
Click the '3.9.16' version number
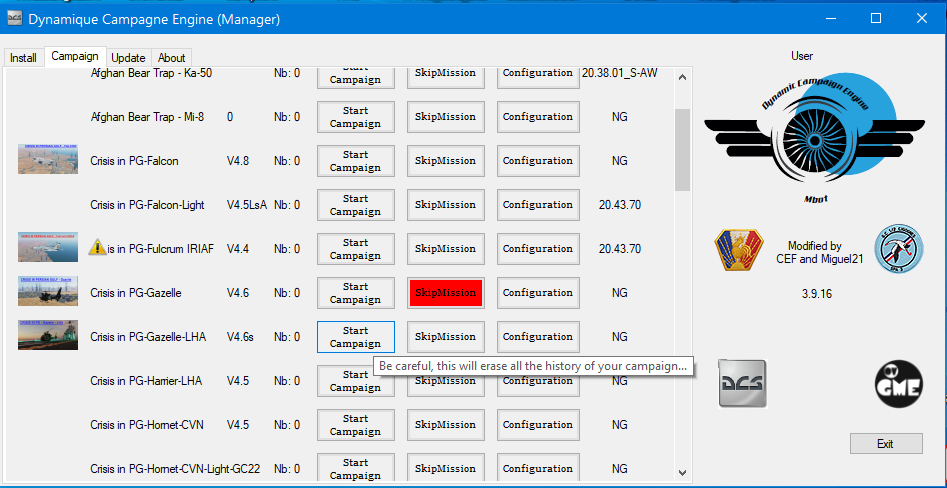pos(817,294)
